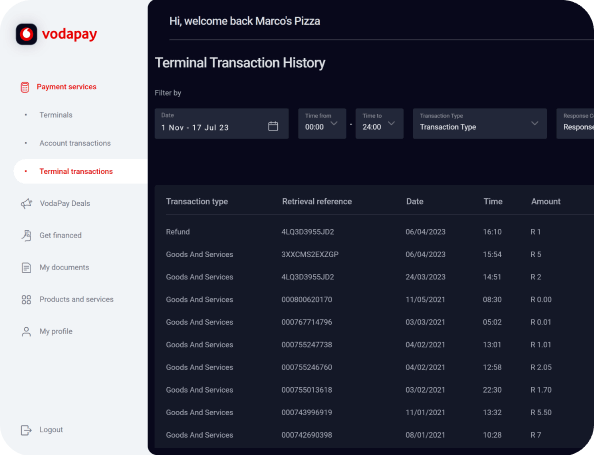Screen dimensions: 594x456
Task: Sort by Transaction type column header
Action: click(197, 201)
